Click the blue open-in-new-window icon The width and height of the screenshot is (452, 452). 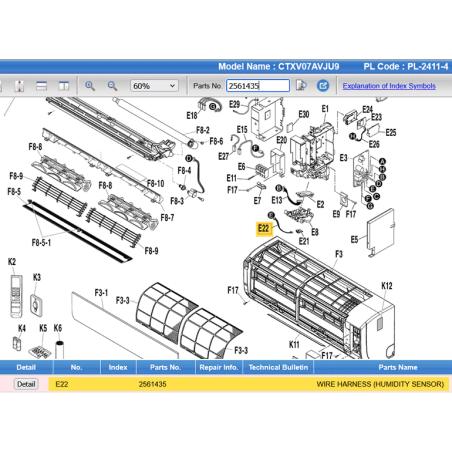[x=323, y=86]
